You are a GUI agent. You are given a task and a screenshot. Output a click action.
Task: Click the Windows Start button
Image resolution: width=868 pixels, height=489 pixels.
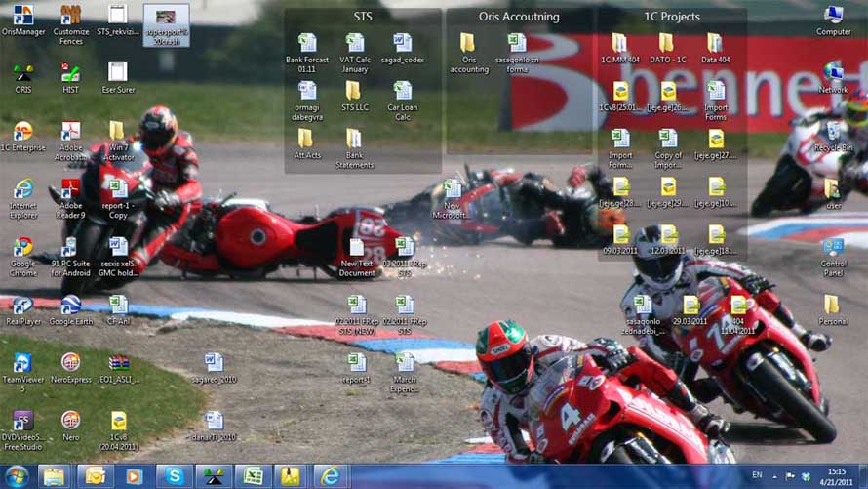pos(17,476)
